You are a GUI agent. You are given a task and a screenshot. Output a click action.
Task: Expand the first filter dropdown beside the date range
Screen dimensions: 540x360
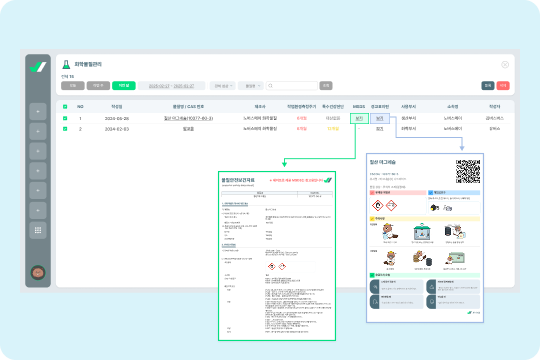tap(223, 86)
